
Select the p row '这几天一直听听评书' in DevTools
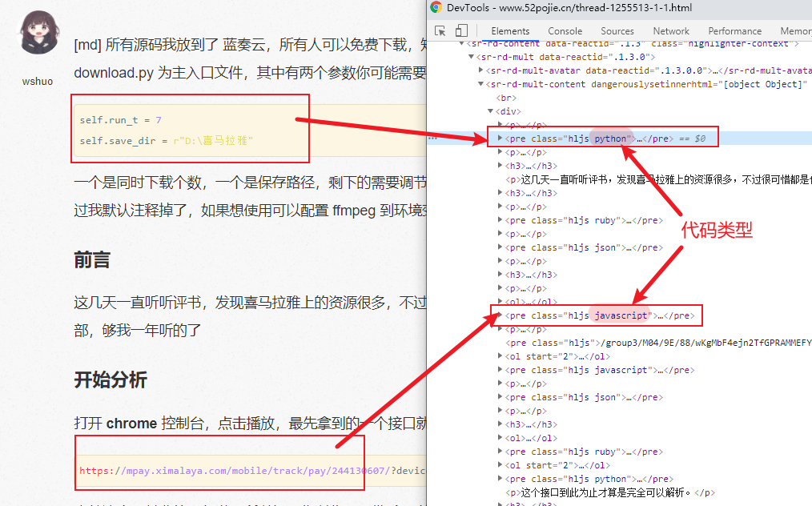click(x=658, y=179)
